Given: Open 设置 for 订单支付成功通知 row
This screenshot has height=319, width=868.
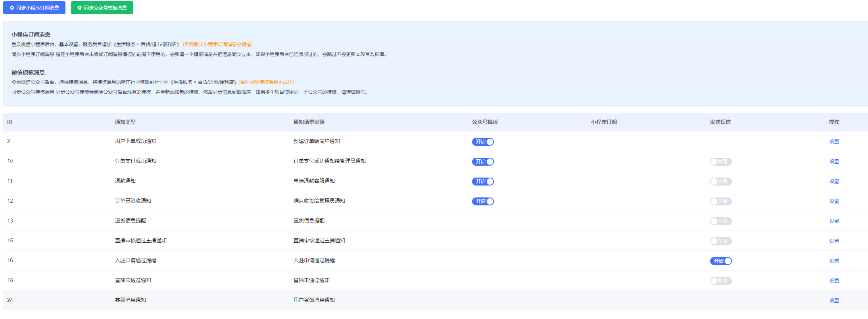Looking at the screenshot, I should tap(834, 162).
